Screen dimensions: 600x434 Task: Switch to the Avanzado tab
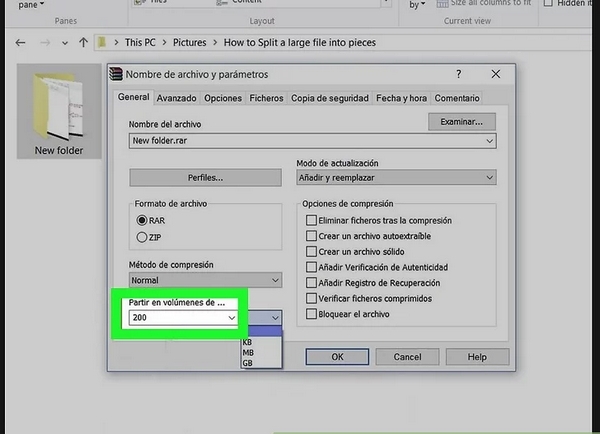pyautogui.click(x=176, y=98)
